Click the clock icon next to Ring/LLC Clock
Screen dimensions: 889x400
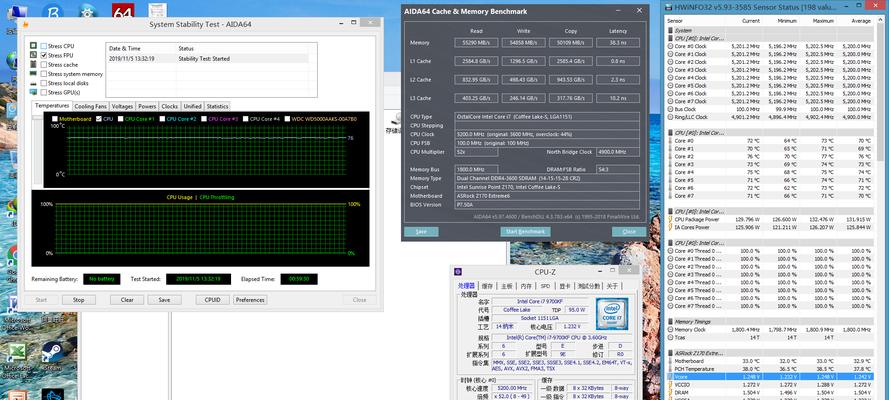[670, 117]
